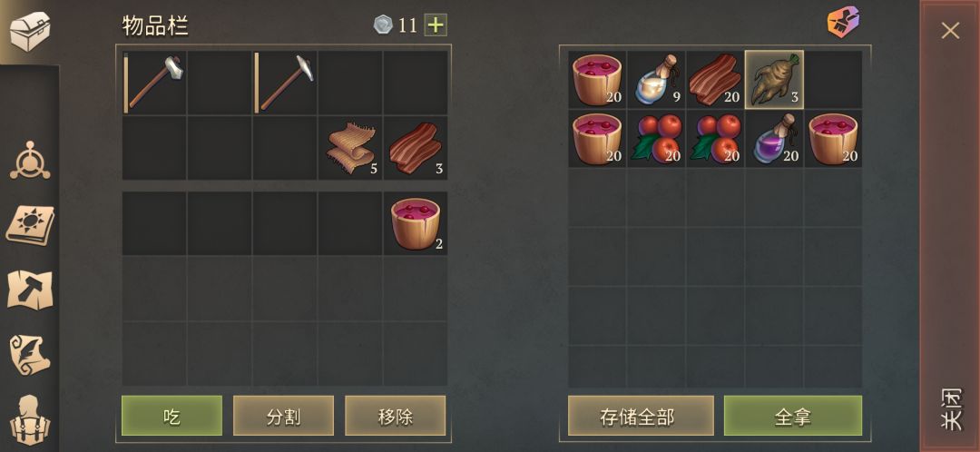Screen dimensions: 980x452
Task: Select the pickaxe in the inventory
Action: tap(284, 83)
